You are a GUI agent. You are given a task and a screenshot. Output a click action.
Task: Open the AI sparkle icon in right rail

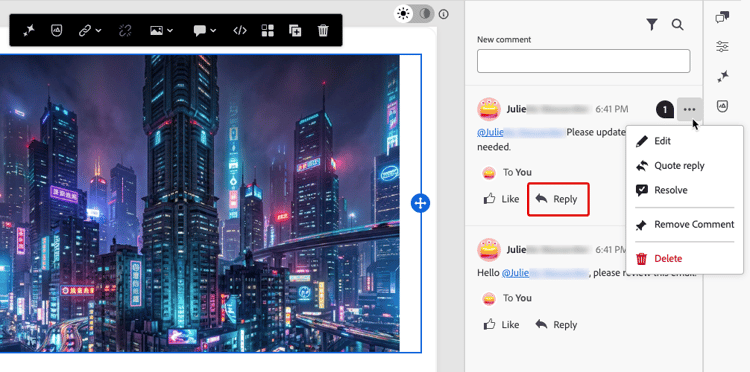pyautogui.click(x=723, y=77)
